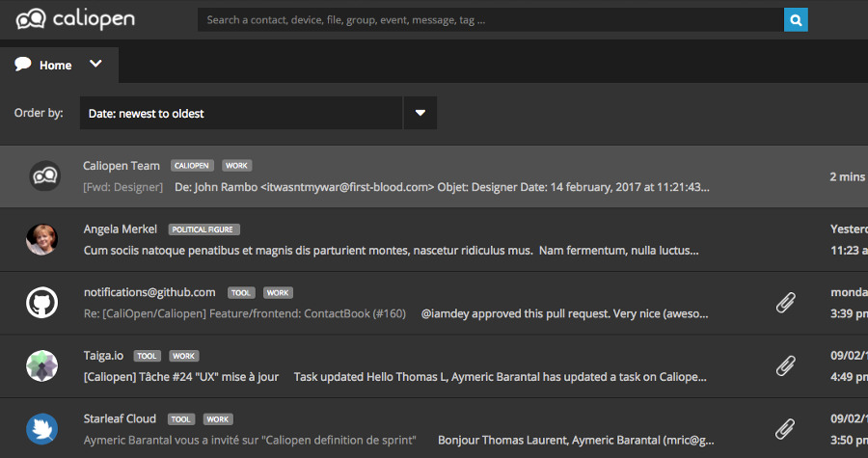Click the Starleaf Cloud leaf avatar
868x458 pixels.
[x=42, y=429]
